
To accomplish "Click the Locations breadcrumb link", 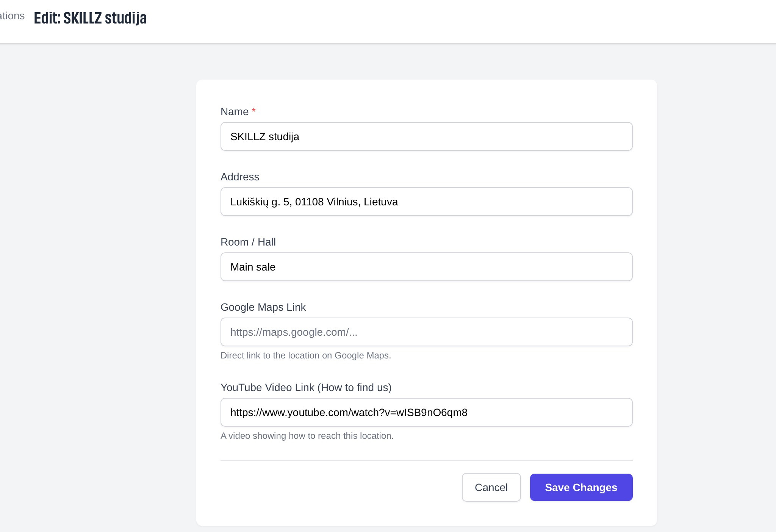I will point(12,16).
